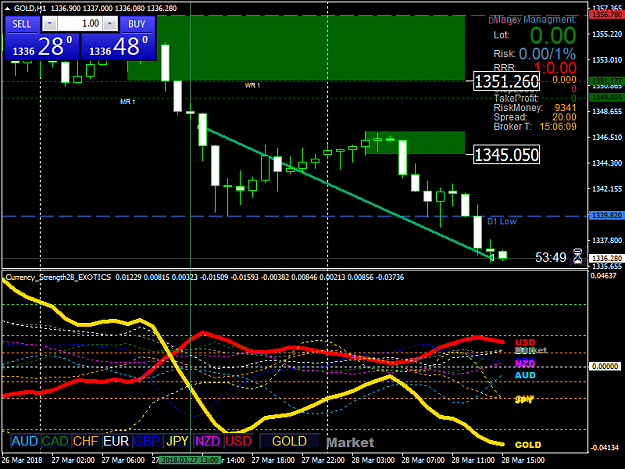Image resolution: width=625 pixels, height=469 pixels.
Task: Select the 1351.260 zone price label
Action: coord(506,82)
